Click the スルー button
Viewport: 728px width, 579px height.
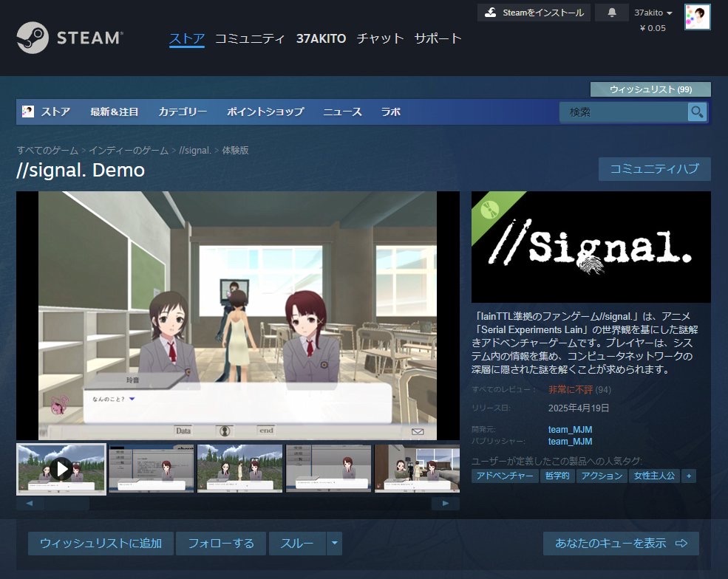pos(297,544)
